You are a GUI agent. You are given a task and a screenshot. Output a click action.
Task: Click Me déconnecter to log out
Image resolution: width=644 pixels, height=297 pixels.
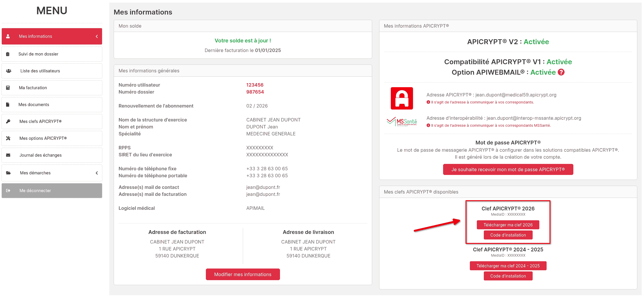pos(35,191)
